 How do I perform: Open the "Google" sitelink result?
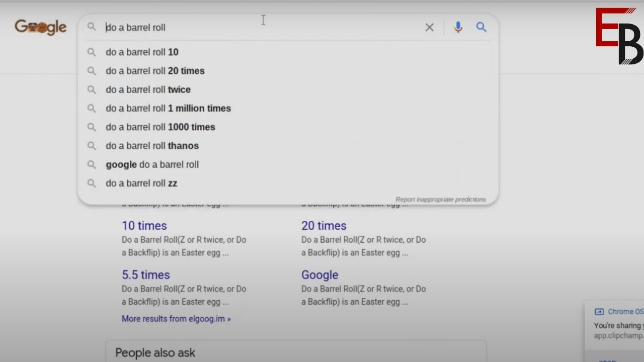pyautogui.click(x=320, y=275)
